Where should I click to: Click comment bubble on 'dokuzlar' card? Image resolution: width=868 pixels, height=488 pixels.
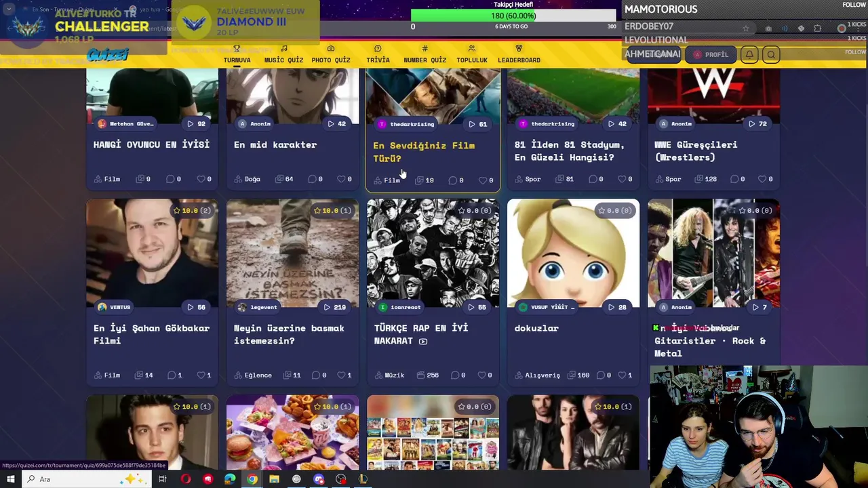(601, 375)
